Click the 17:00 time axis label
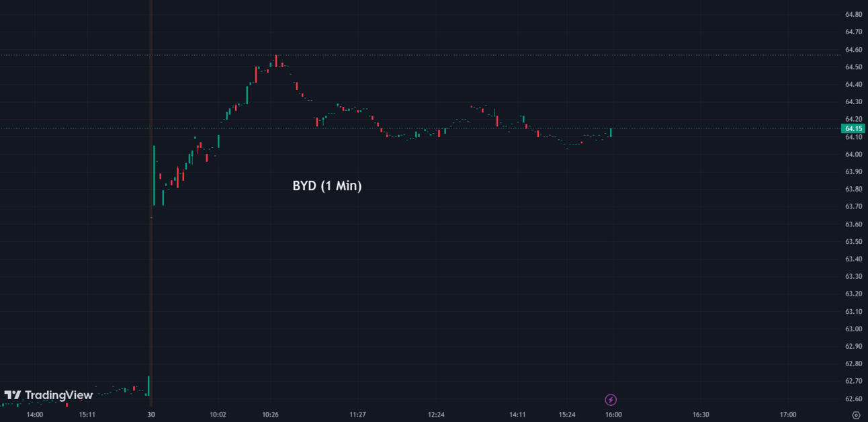The width and height of the screenshot is (868, 422). tap(788, 415)
